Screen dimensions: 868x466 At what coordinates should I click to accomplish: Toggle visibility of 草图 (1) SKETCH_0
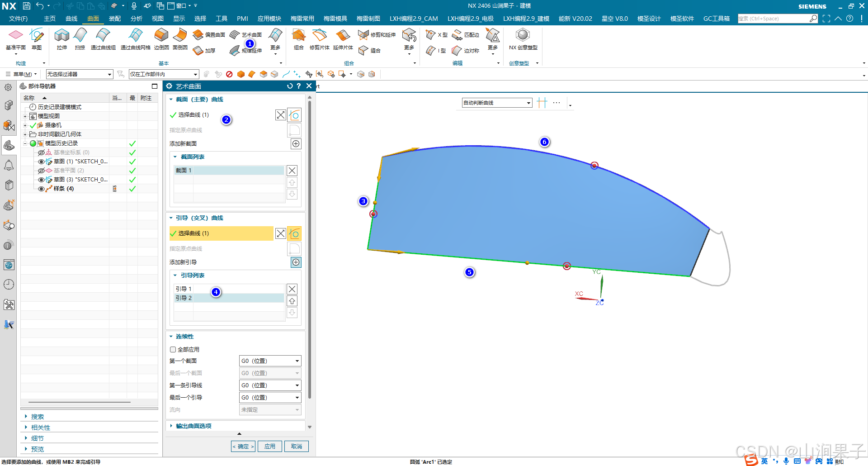click(41, 162)
